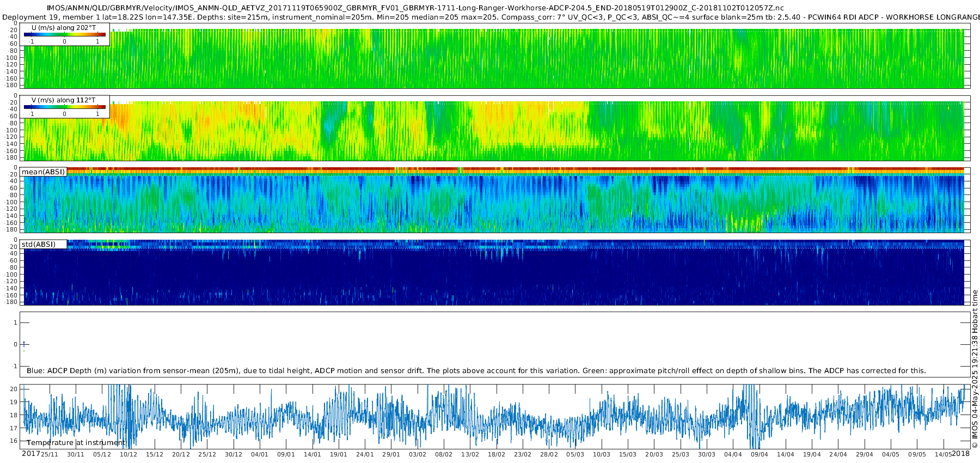Select the 'U (m/s) along 202°T' label

pyautogui.click(x=64, y=28)
